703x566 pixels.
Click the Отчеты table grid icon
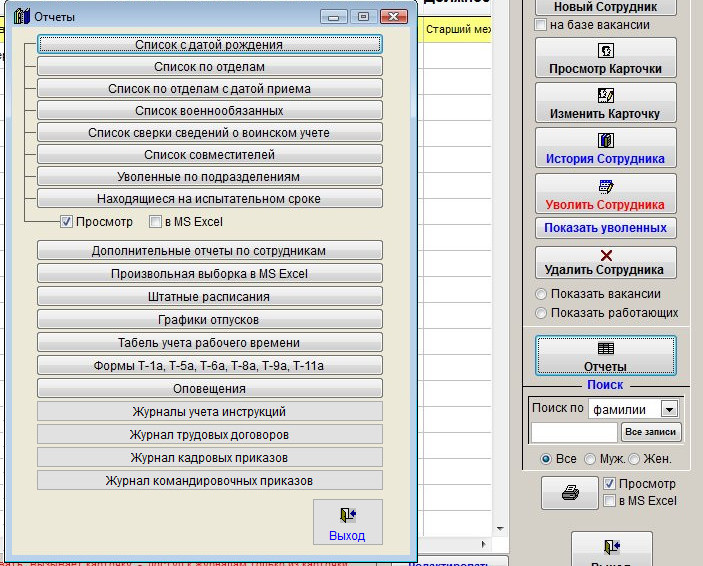pos(606,348)
